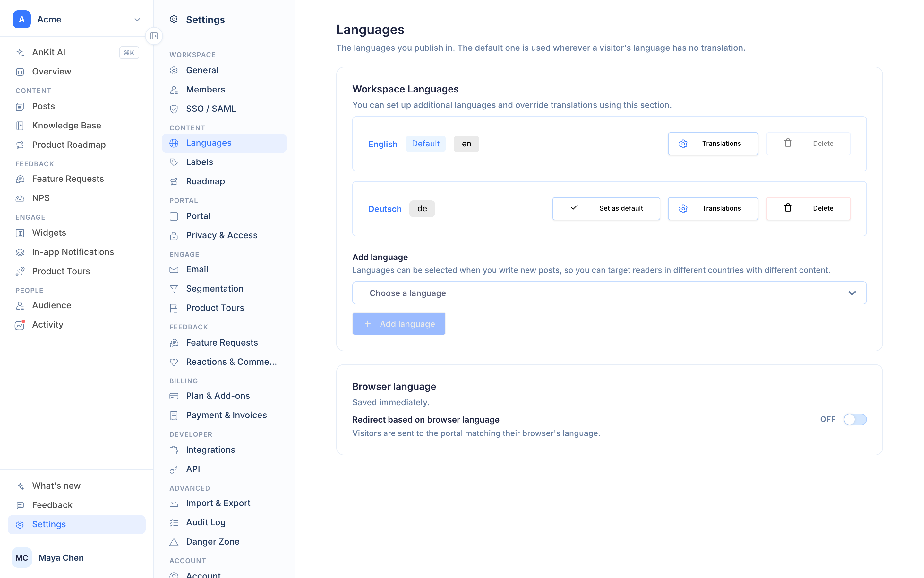Click the Danger Zone warning triangle icon

coord(174,542)
